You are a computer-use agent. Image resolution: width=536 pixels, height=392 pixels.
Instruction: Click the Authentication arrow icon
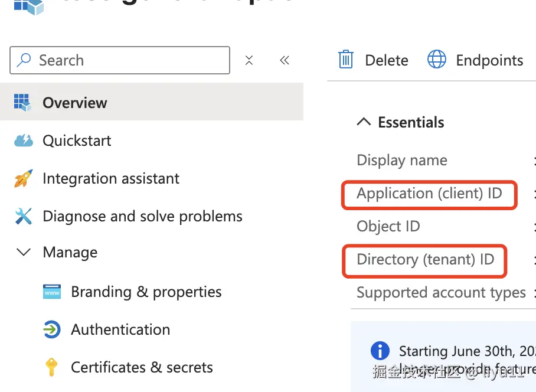(52, 329)
